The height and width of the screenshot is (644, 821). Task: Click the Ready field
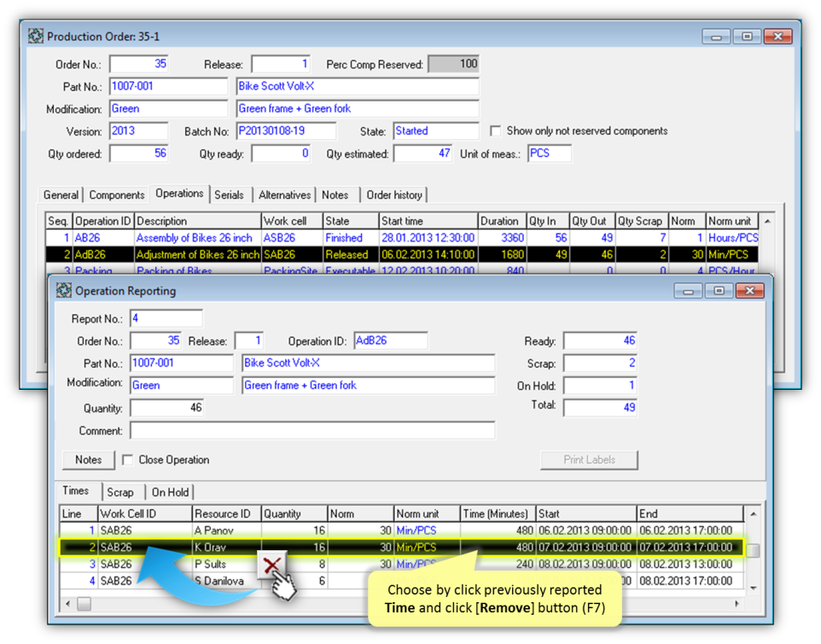[x=600, y=340]
